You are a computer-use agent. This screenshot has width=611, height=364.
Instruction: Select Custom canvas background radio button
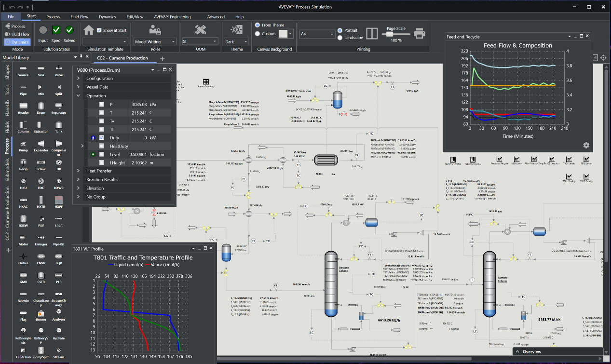click(x=258, y=34)
